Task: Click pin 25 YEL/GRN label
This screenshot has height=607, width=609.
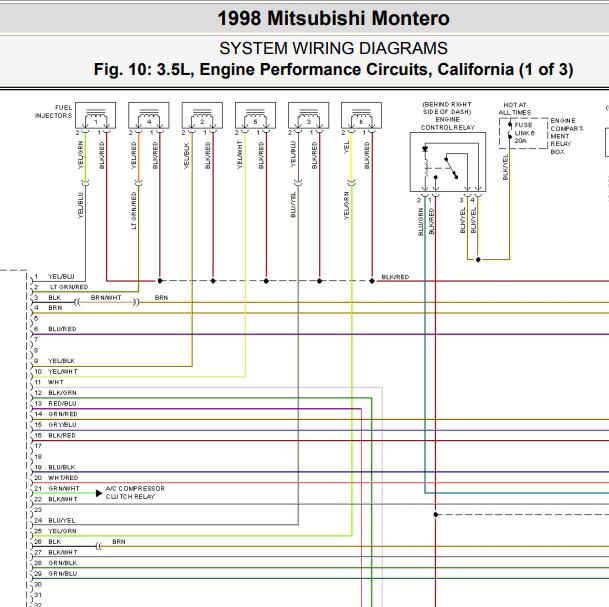Action: click(62, 531)
